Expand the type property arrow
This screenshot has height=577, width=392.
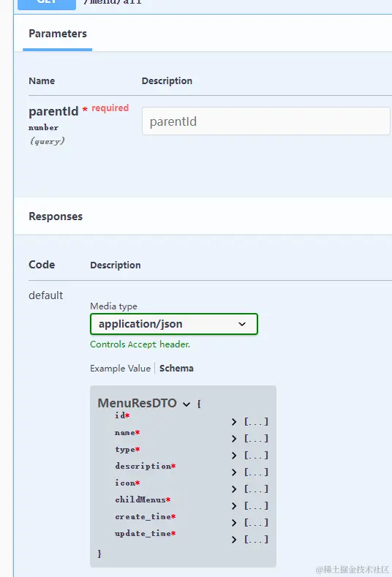(x=234, y=456)
